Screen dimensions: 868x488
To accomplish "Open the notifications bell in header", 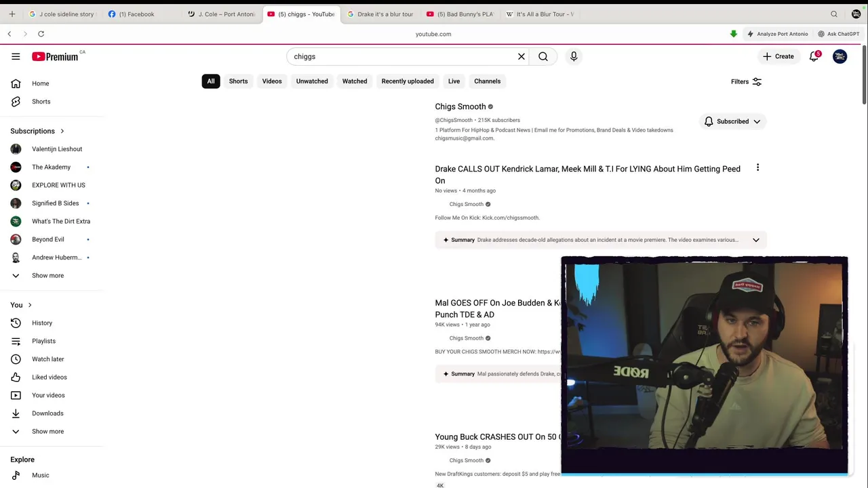I will (814, 56).
